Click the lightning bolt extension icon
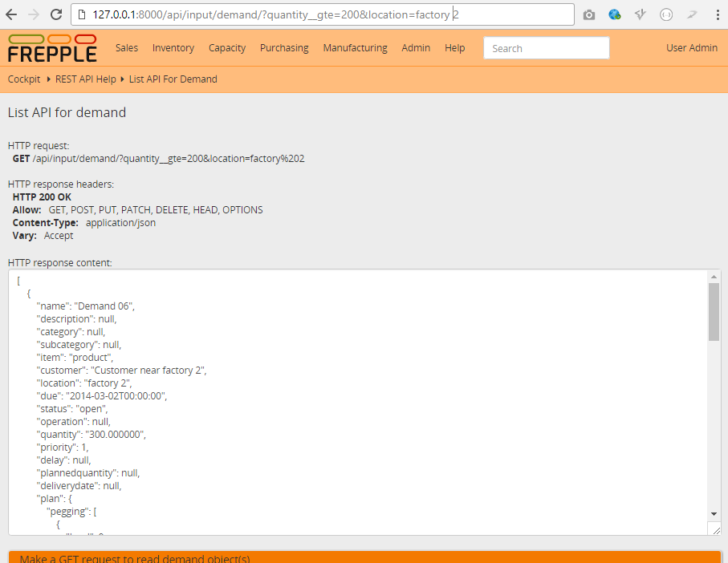This screenshot has width=728, height=563. 639,14
